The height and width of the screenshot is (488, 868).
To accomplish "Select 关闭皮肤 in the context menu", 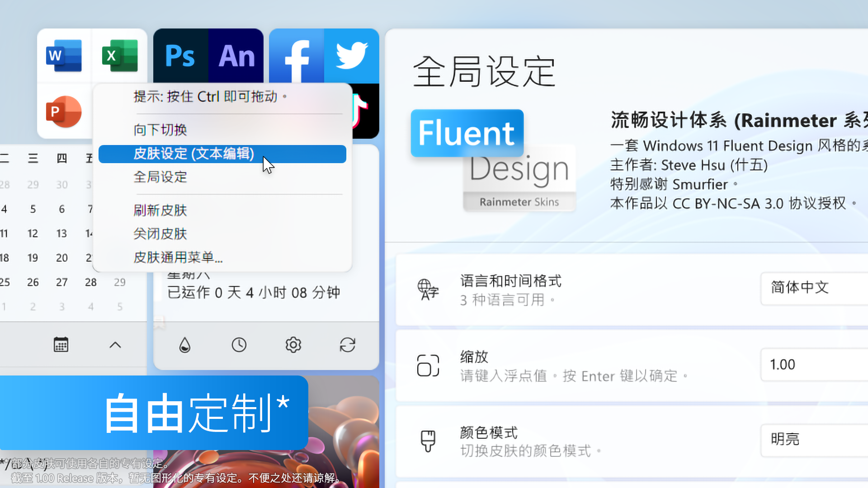I will (222, 234).
